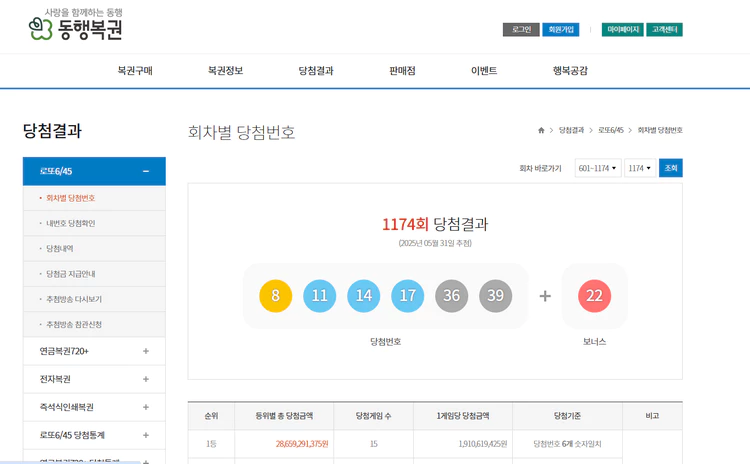Open the 행복공감 menu
This screenshot has width=750, height=464.
coord(570,71)
